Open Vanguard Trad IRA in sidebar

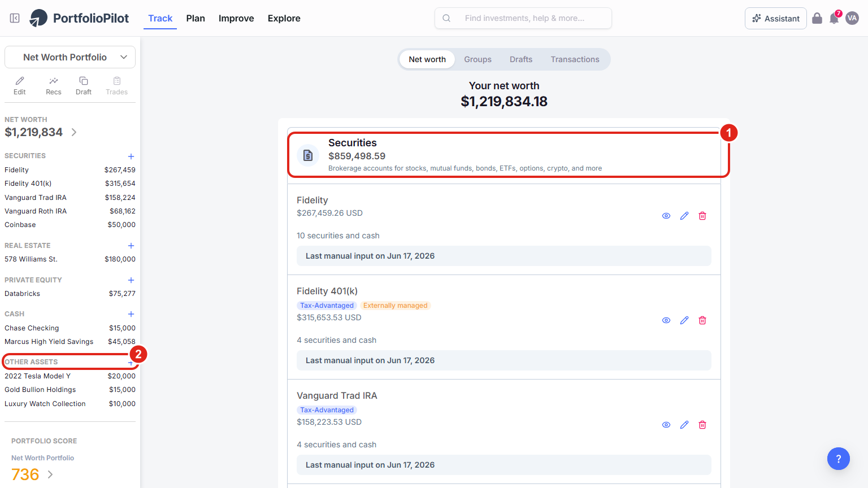[70, 198]
